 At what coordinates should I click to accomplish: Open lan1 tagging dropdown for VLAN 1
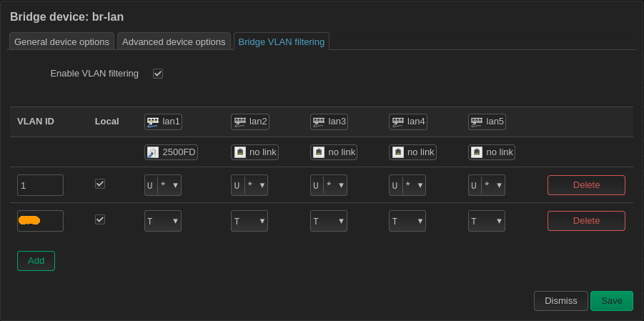click(x=163, y=185)
